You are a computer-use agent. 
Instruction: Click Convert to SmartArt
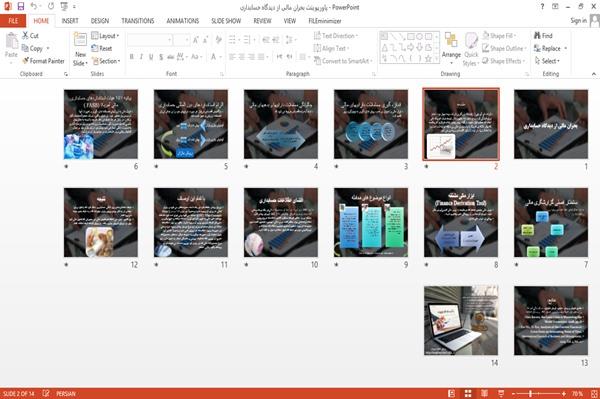342,61
